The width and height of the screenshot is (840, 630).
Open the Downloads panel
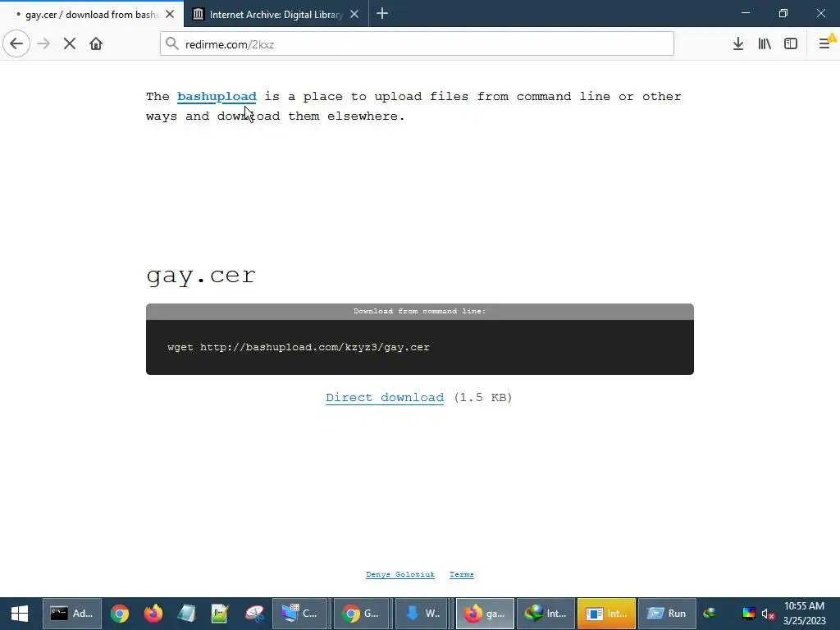(738, 44)
